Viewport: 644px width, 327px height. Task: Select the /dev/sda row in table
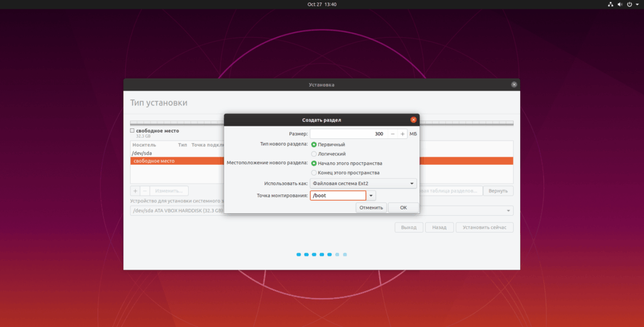point(321,153)
